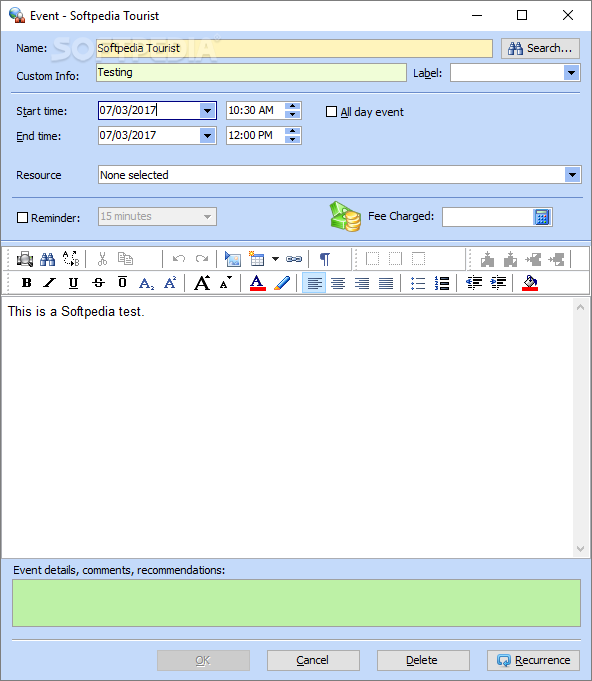Increase the start time with the up spinner
Screen dimensions: 592x681
[293, 106]
